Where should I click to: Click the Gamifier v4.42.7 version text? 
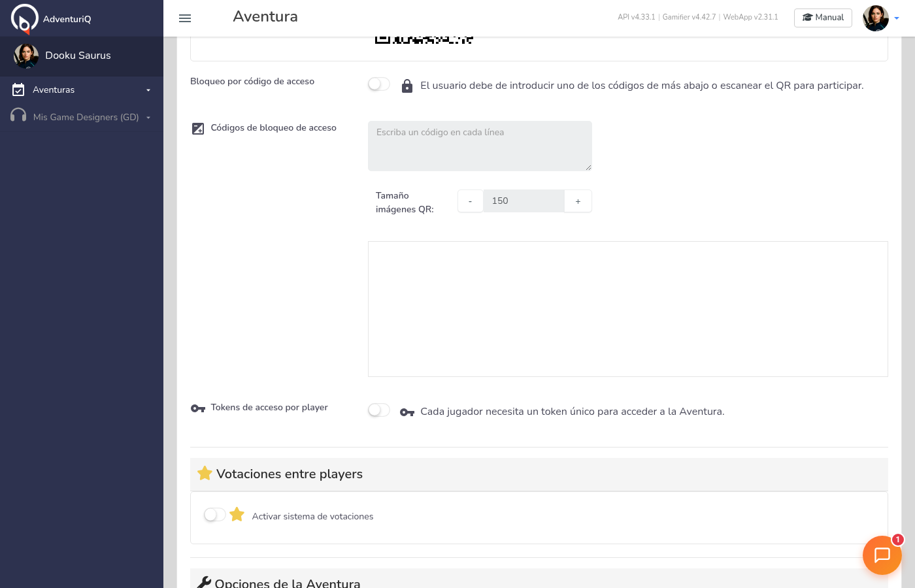tap(689, 17)
